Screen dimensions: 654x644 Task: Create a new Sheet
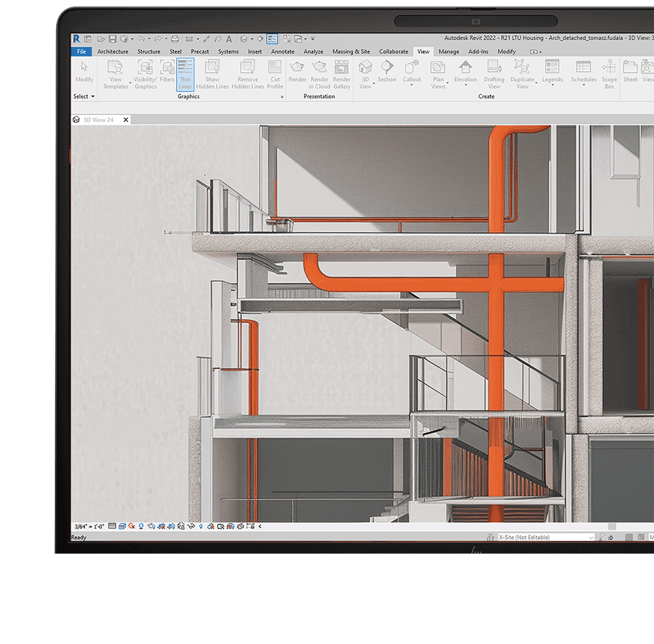pos(629,72)
